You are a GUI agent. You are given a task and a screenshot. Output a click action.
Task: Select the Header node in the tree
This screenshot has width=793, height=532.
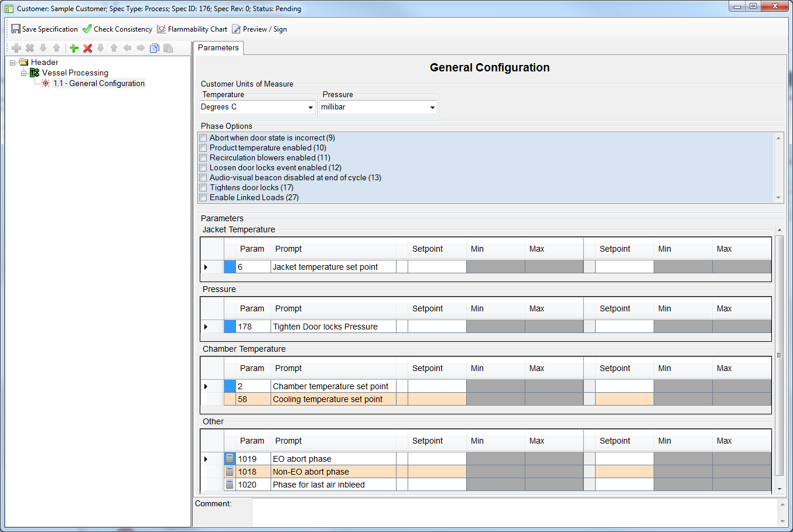(x=44, y=63)
